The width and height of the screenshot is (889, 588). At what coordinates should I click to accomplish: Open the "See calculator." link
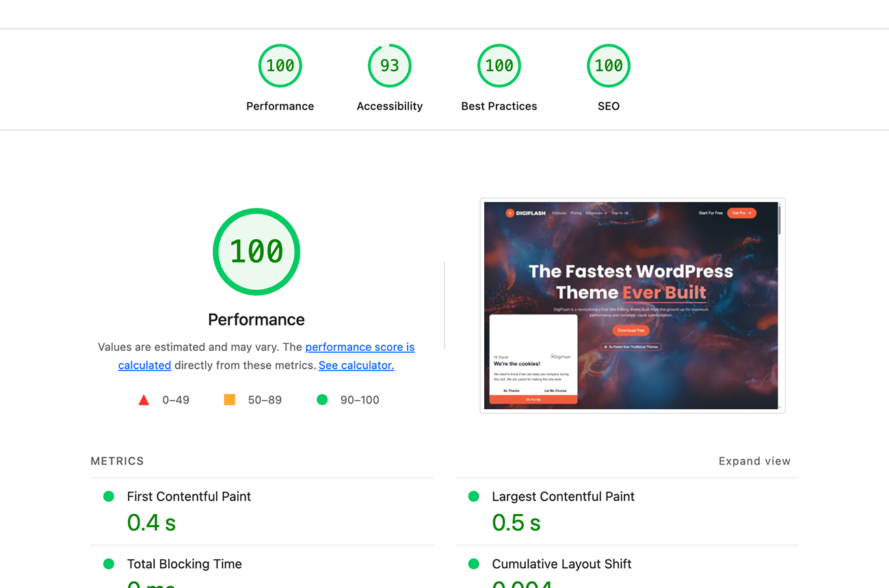[x=356, y=365]
